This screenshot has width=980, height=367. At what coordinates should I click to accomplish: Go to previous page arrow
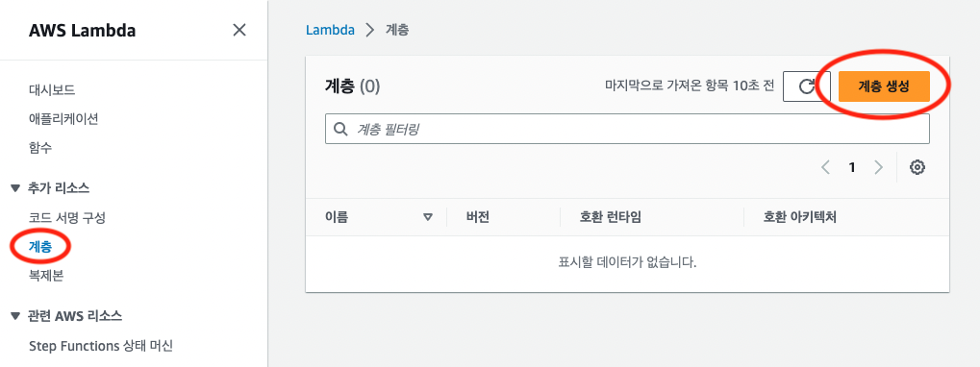coord(825,167)
